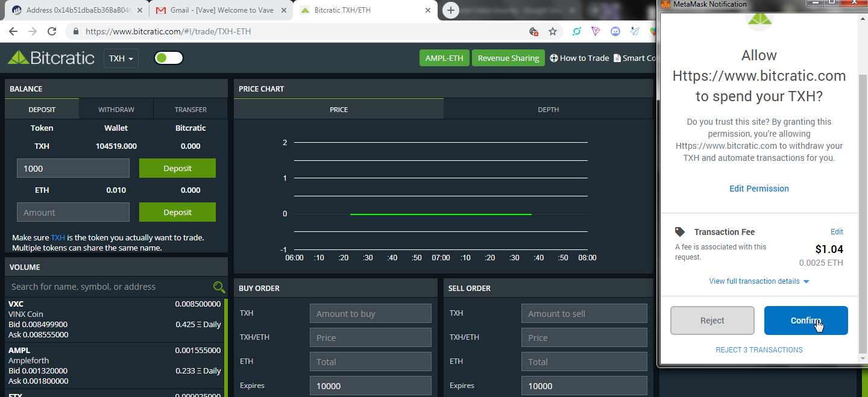Screen dimensions: 868x397
Task: Open the TXH token dropdown
Action: point(121,58)
